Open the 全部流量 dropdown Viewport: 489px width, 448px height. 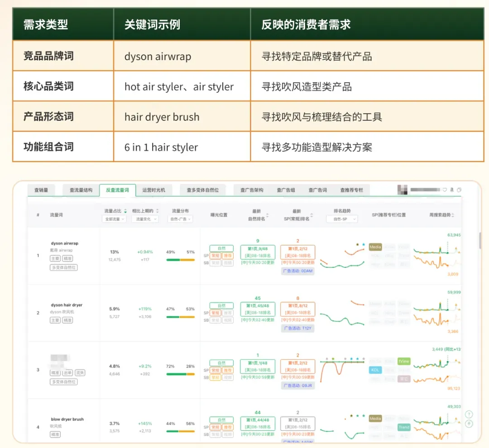tap(114, 219)
